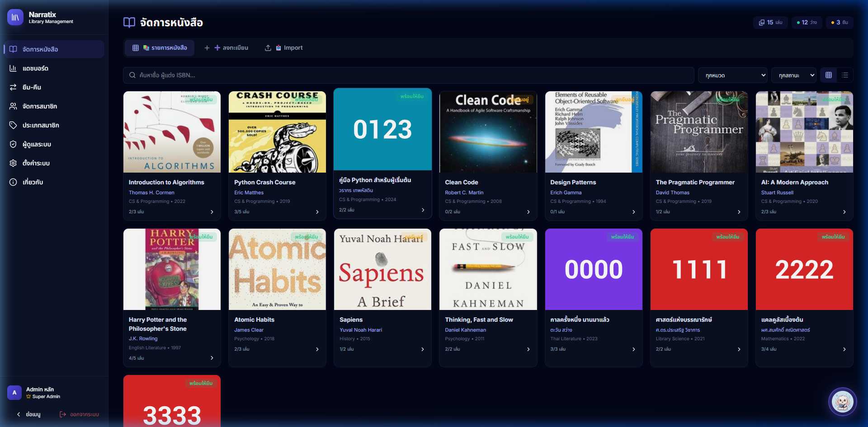
Task: Click the borrow-return arrows icon
Action: (13, 87)
